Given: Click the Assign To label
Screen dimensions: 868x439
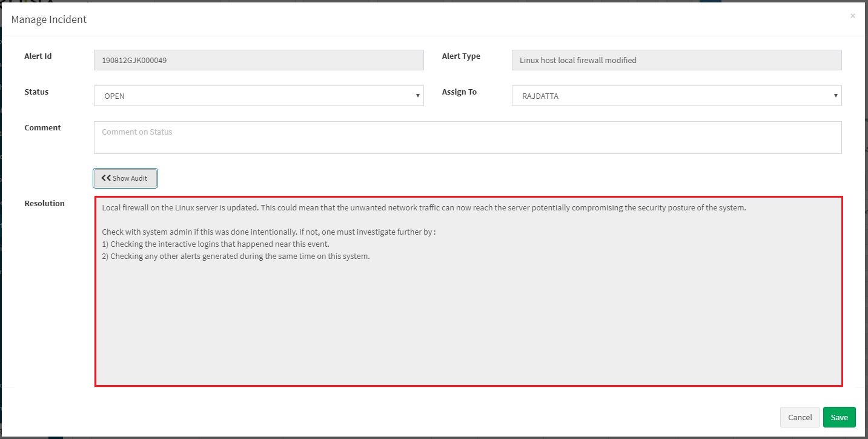Looking at the screenshot, I should point(459,92).
